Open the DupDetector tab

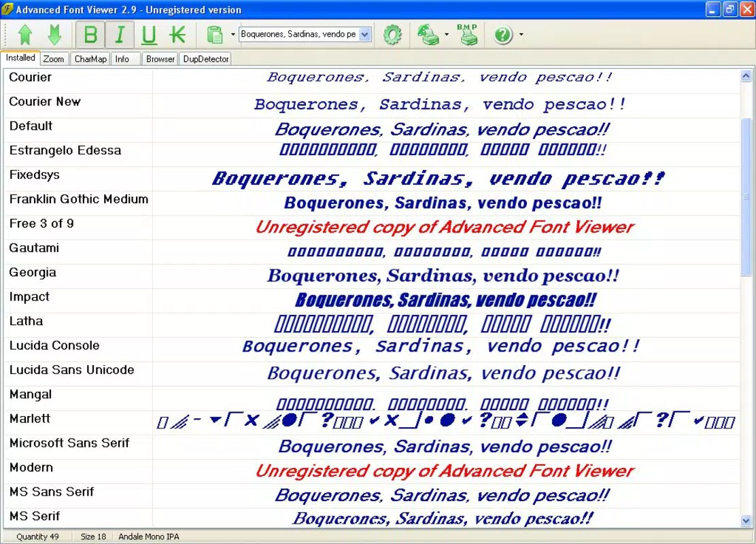pos(206,59)
